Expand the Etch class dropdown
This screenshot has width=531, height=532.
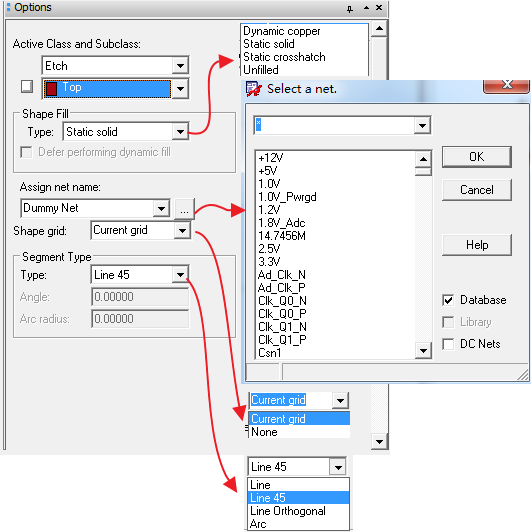pyautogui.click(x=180, y=65)
